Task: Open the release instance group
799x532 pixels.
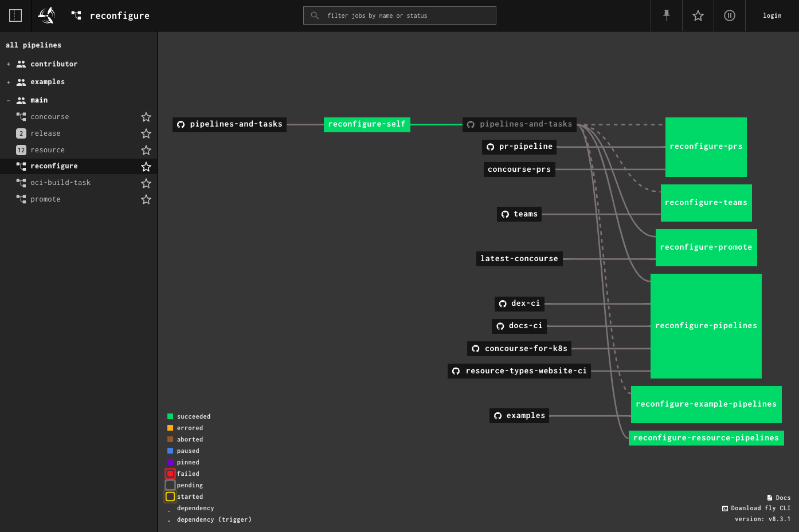Action: point(45,133)
